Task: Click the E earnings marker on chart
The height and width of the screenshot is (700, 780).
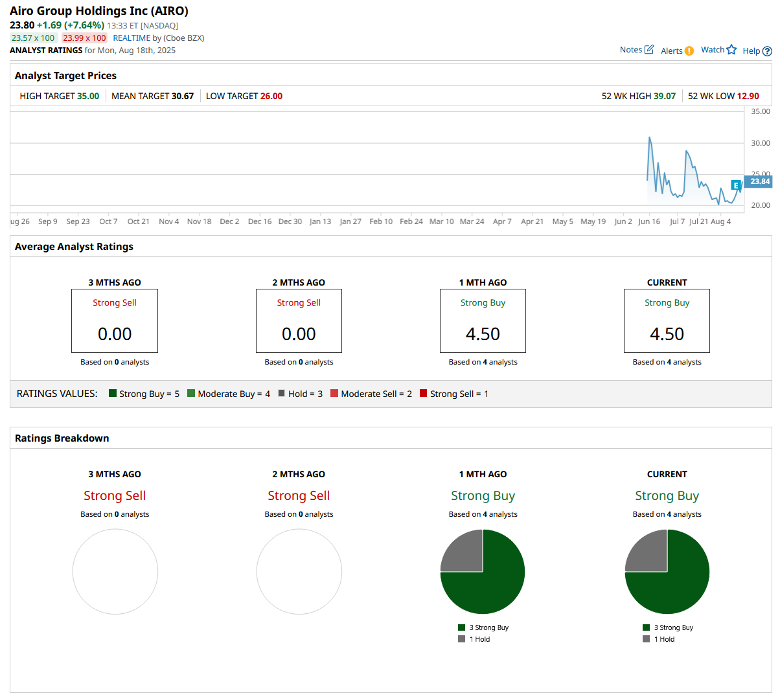Action: 735,185
